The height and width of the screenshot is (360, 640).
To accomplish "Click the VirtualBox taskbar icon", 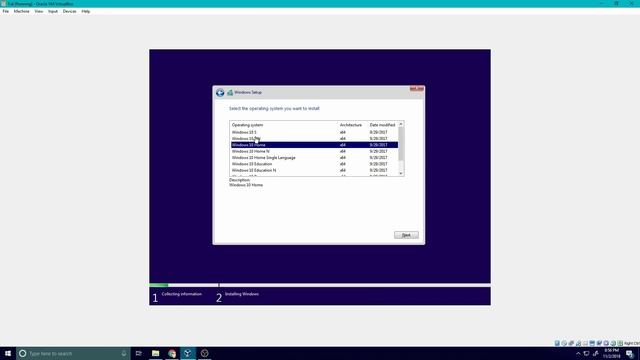I will (188, 353).
